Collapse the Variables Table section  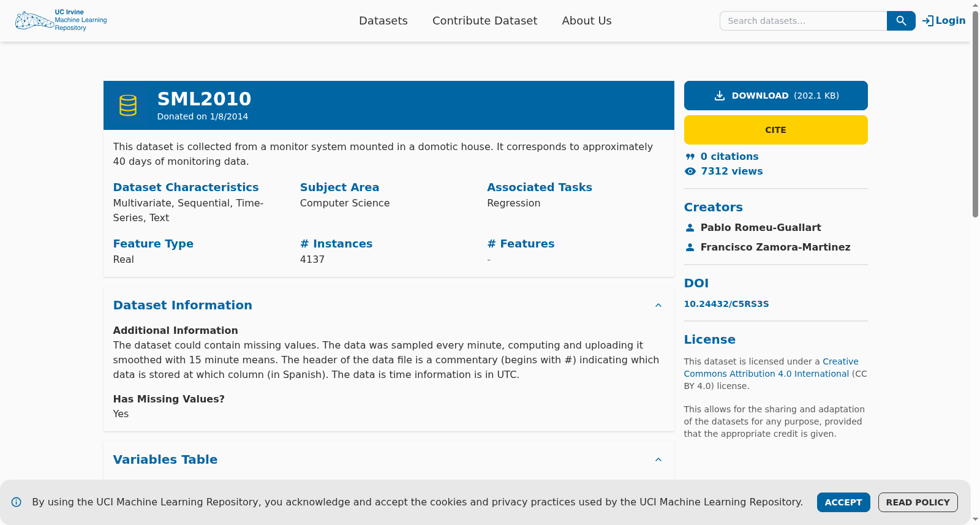658,459
